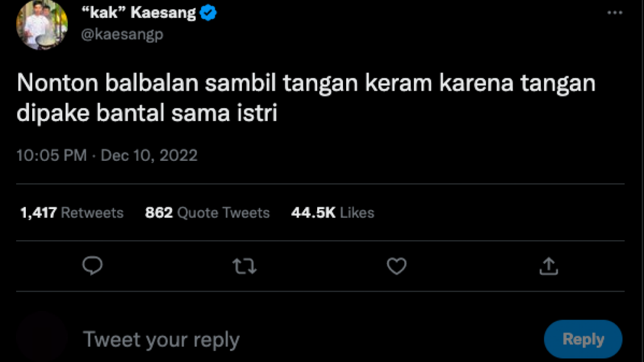Image resolution: width=644 pixels, height=362 pixels.
Task: Open @kaesangp's profile via the handle
Action: (122, 34)
